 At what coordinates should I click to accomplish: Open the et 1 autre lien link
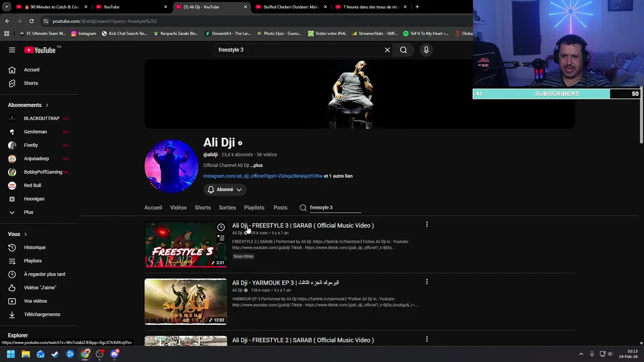(x=338, y=176)
